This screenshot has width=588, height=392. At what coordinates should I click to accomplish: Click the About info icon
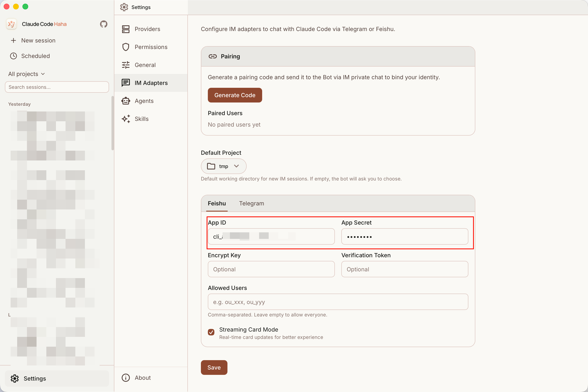[126, 378]
